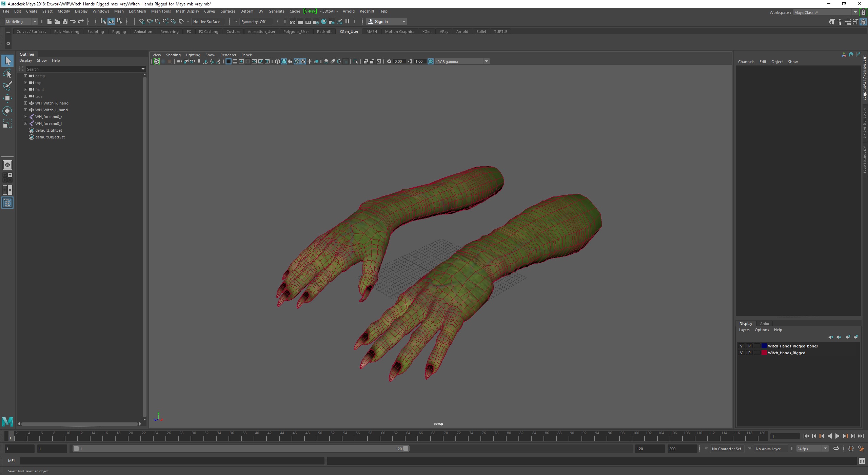868x475 pixels.
Task: Toggle playback P for Witch_Hands_Rigged layer
Action: click(x=749, y=353)
